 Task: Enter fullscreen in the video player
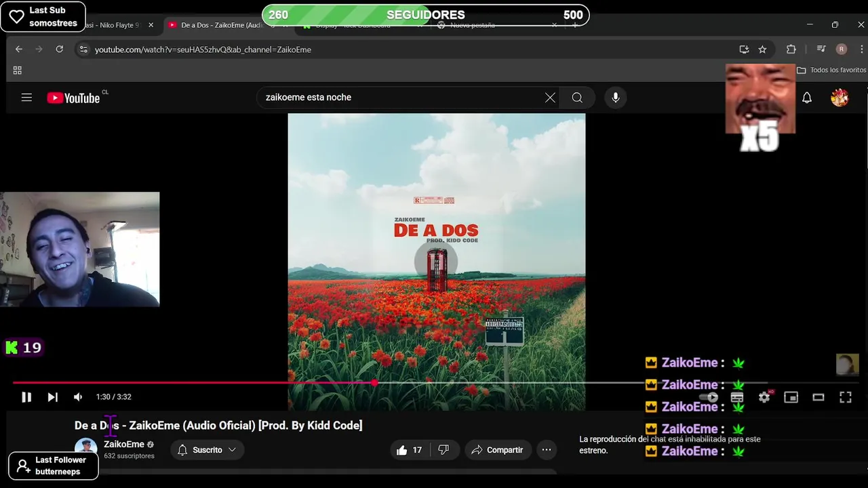[x=846, y=397]
